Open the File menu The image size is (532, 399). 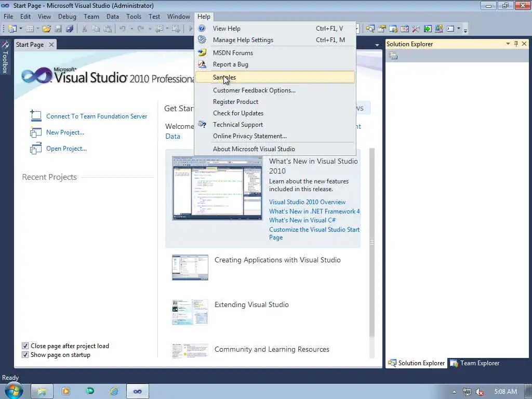[x=8, y=17]
